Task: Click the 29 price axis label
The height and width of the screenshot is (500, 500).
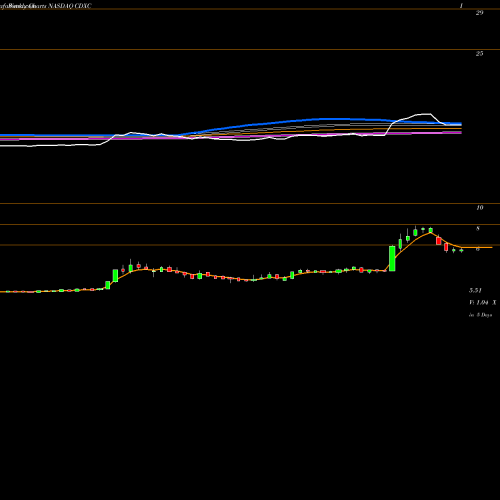Action: click(479, 13)
